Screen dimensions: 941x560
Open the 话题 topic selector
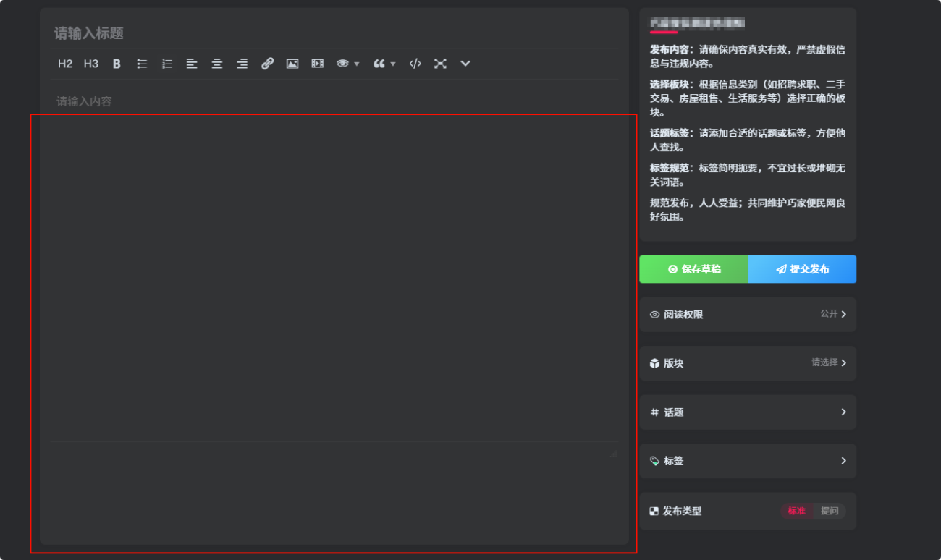(747, 412)
